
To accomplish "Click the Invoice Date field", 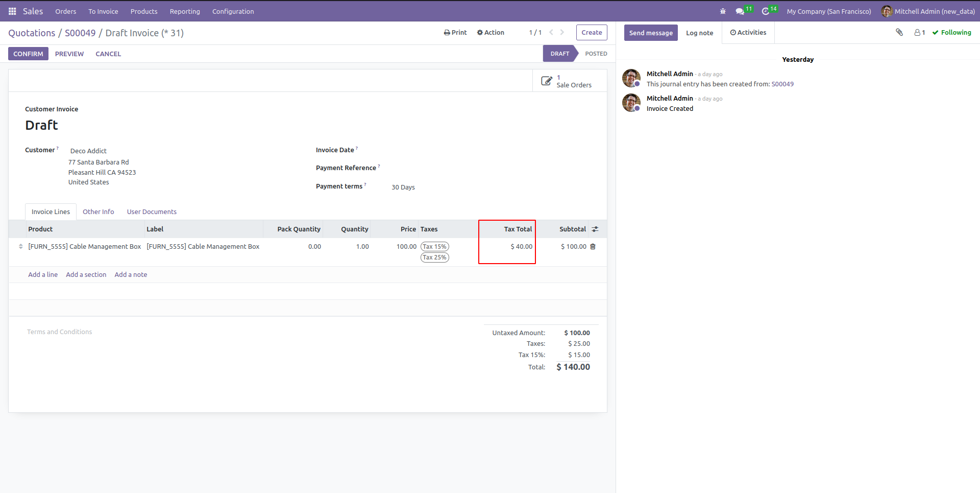I will coord(490,150).
